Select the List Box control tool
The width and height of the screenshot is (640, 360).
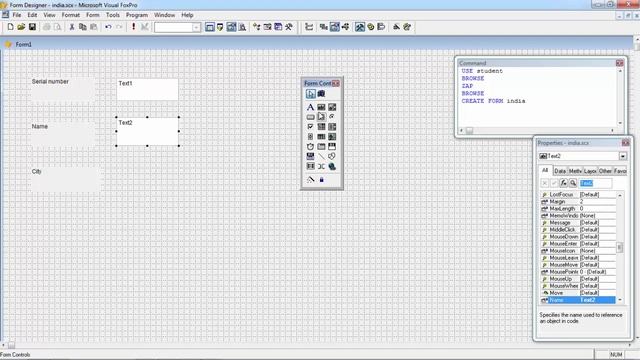[332, 127]
